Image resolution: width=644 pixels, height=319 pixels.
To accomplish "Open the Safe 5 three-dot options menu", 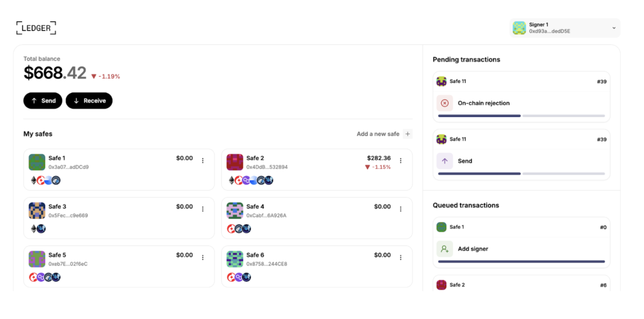I will coord(203,257).
